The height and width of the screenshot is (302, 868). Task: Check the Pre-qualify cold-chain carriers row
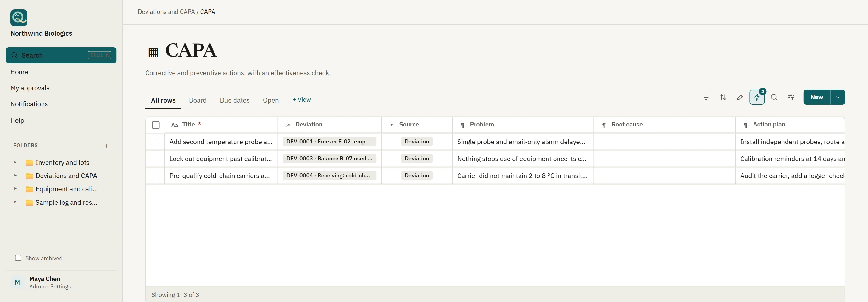pyautogui.click(x=155, y=176)
